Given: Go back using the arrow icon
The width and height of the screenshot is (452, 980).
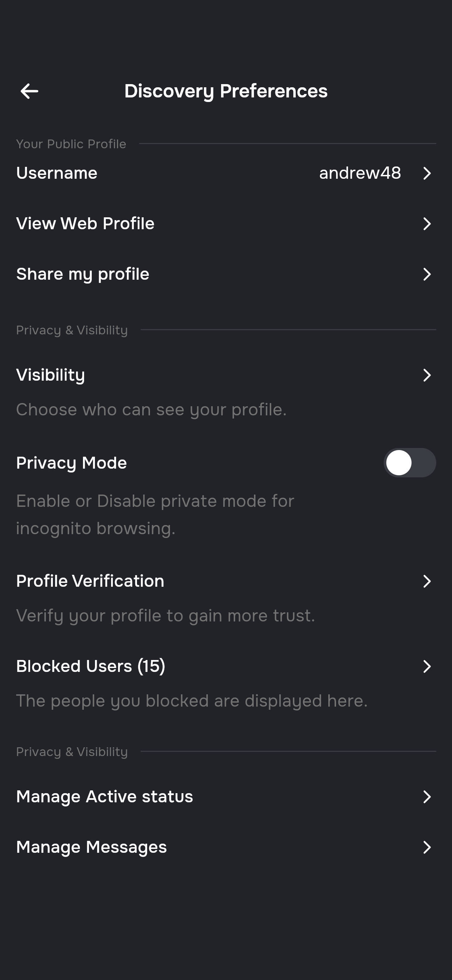Looking at the screenshot, I should (x=29, y=91).
